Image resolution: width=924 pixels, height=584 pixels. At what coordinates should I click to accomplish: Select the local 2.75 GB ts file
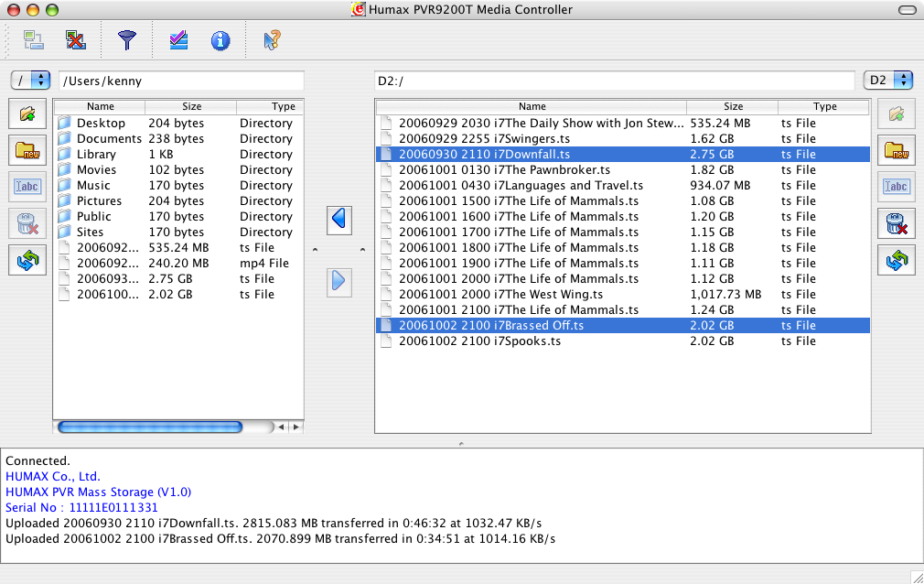click(x=179, y=279)
